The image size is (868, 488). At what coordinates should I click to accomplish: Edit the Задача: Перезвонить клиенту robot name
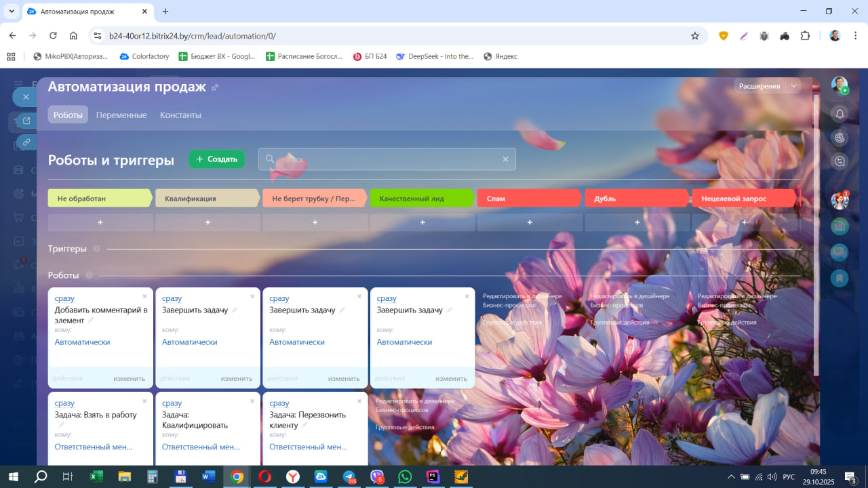[304, 425]
